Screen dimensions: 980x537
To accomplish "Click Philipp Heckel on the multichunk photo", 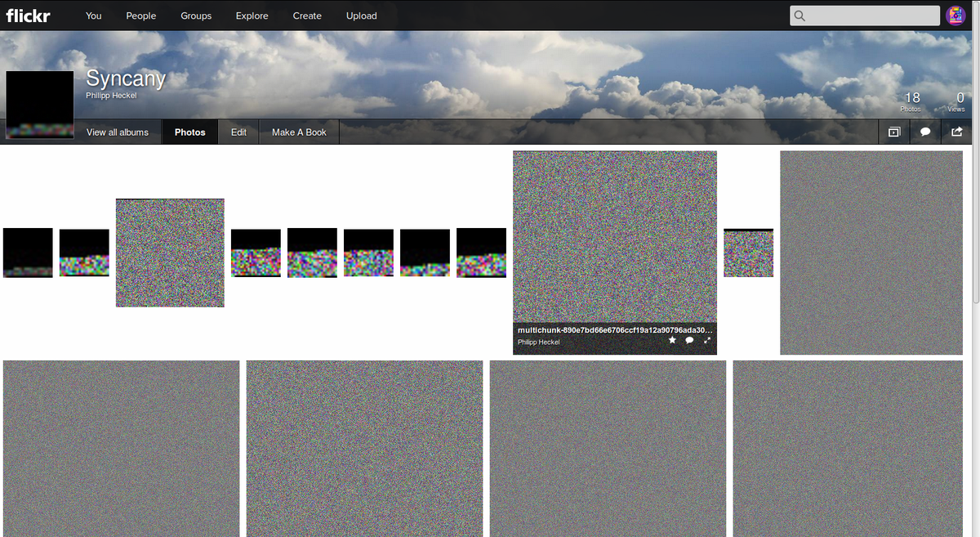I will [x=539, y=342].
